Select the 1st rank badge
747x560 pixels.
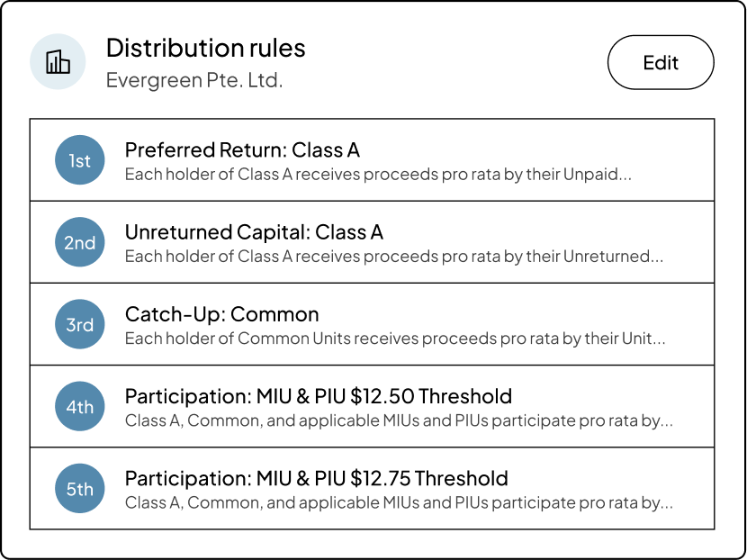coord(80,161)
